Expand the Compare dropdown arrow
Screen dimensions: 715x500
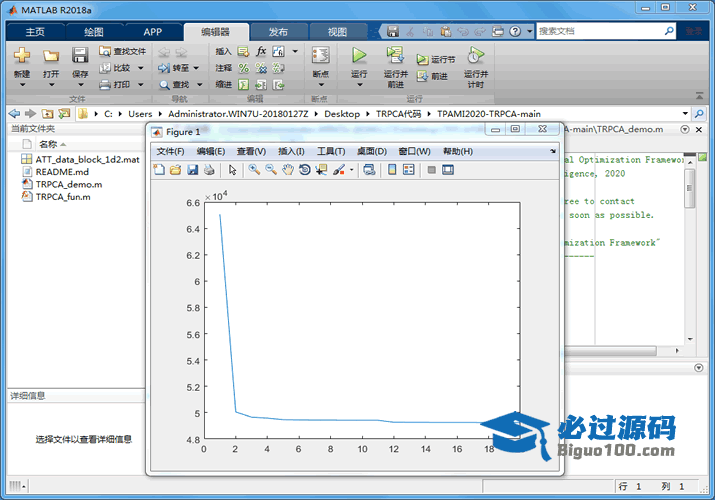click(x=140, y=68)
